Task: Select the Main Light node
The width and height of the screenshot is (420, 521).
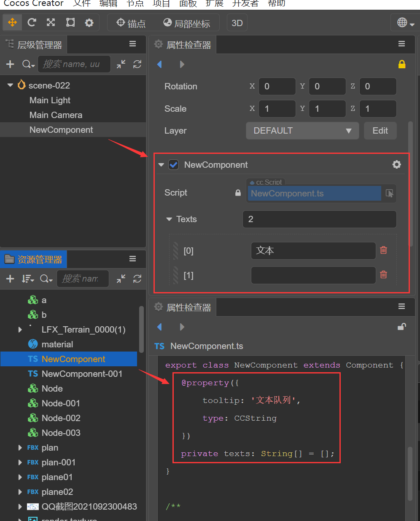Action: coord(50,100)
